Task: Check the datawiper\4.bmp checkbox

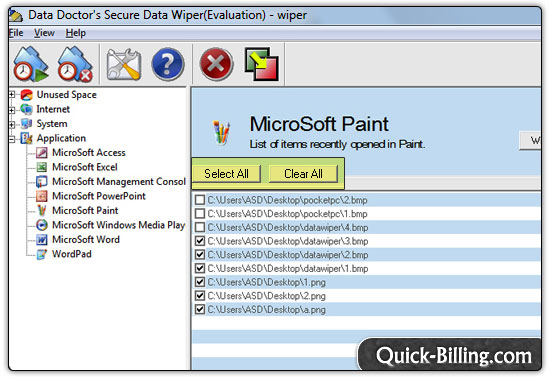Action: [200, 227]
